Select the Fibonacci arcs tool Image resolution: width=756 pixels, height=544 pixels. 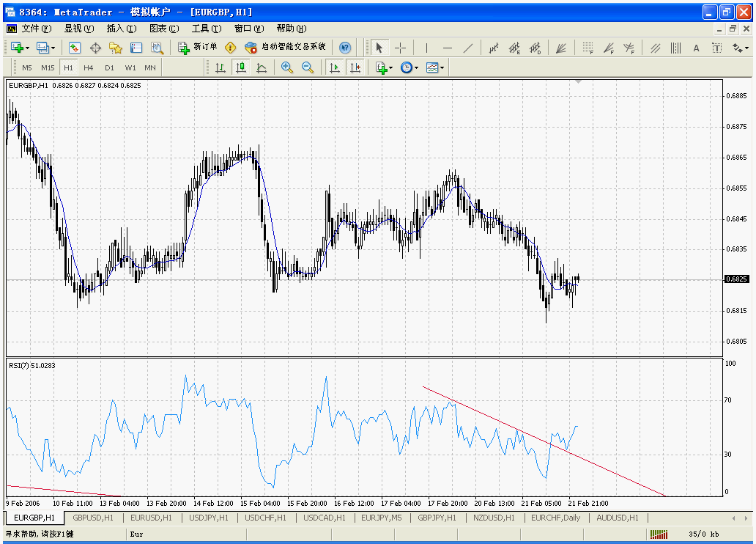[x=629, y=48]
